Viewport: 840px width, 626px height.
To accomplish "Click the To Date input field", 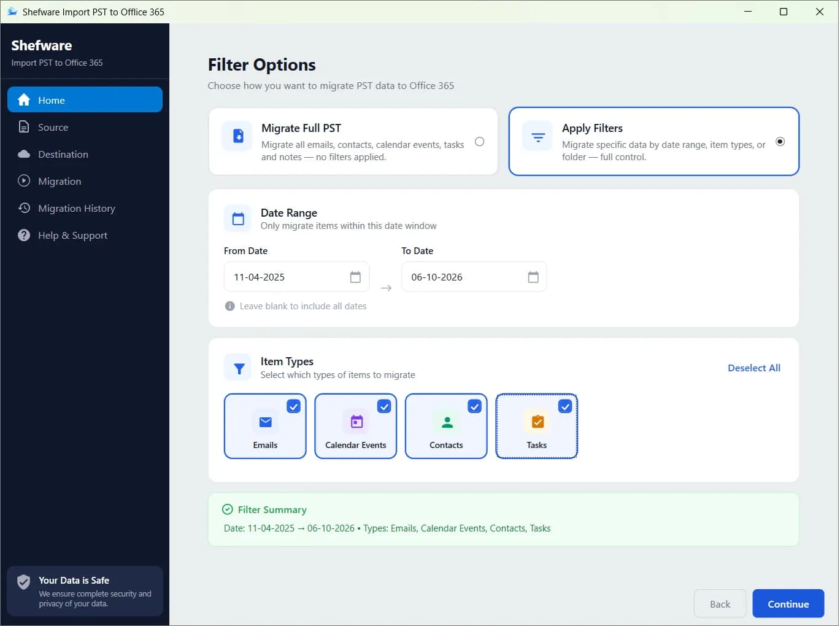I will pyautogui.click(x=474, y=277).
